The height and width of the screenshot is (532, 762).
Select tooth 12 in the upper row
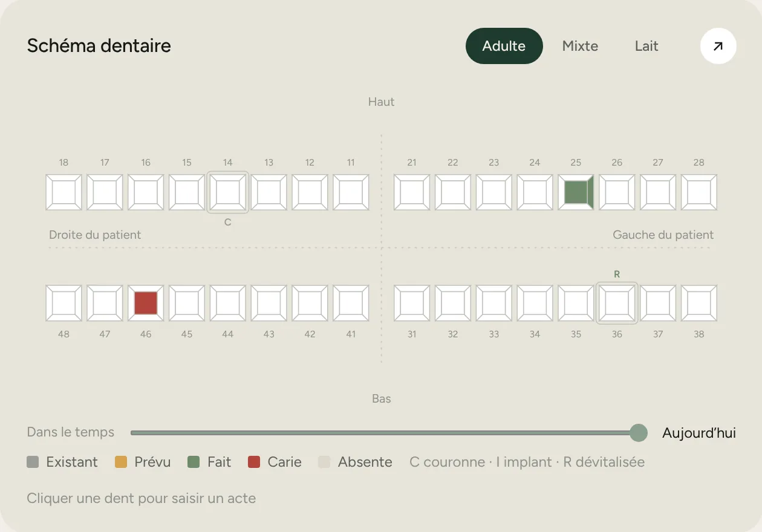click(x=310, y=192)
